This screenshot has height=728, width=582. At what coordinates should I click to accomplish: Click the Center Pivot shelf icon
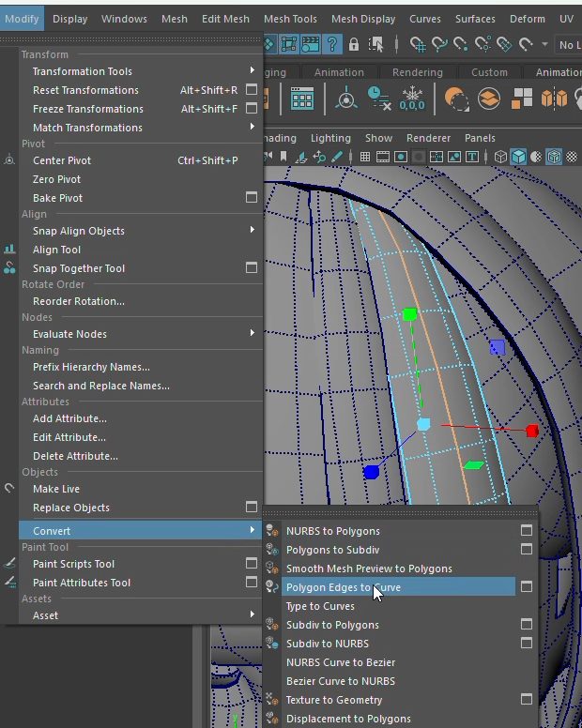pyautogui.click(x=347, y=99)
